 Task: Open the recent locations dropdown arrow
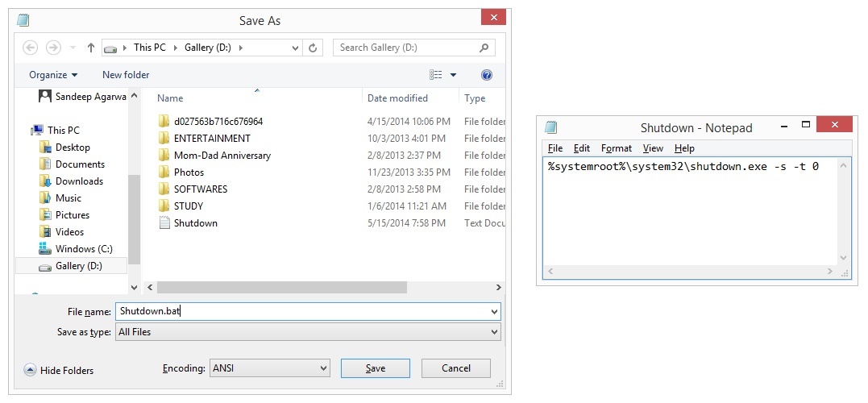(73, 48)
